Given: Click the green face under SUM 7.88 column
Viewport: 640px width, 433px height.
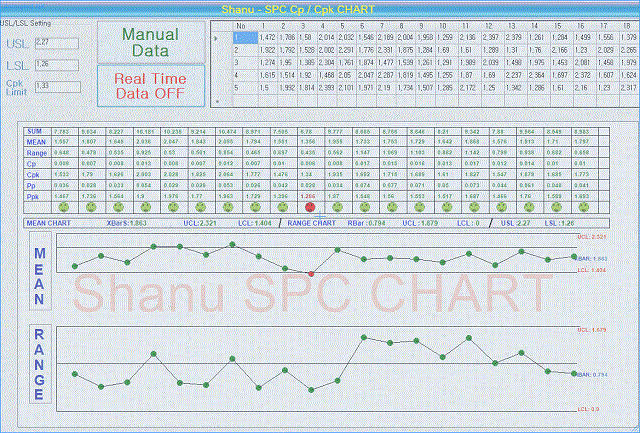Looking at the screenshot, I should tap(502, 207).
